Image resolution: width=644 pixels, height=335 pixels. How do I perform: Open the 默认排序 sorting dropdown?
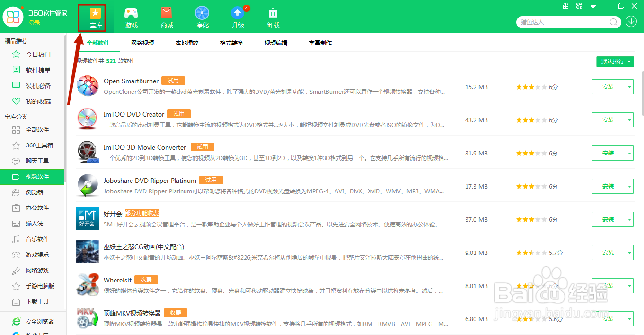615,62
